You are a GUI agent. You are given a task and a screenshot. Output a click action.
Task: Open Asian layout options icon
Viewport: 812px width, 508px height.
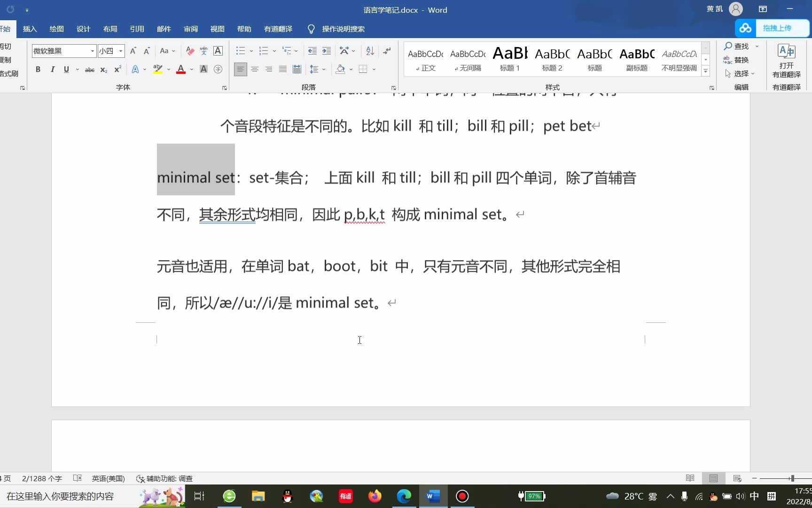coord(344,51)
